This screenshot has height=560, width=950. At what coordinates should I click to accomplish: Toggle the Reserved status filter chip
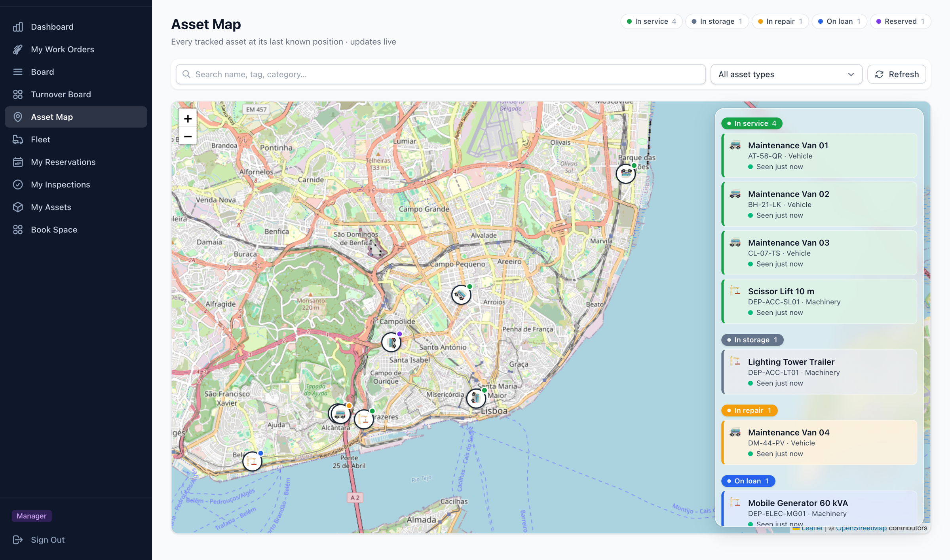point(900,21)
